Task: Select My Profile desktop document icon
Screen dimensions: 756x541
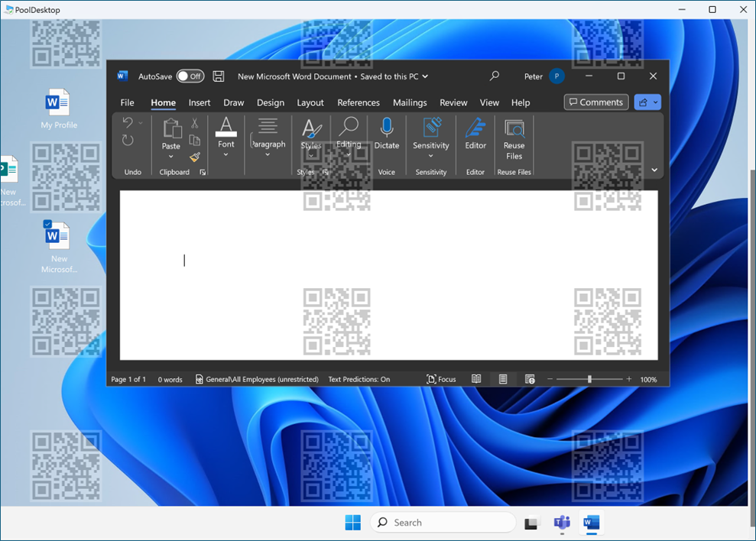Action: 58,109
